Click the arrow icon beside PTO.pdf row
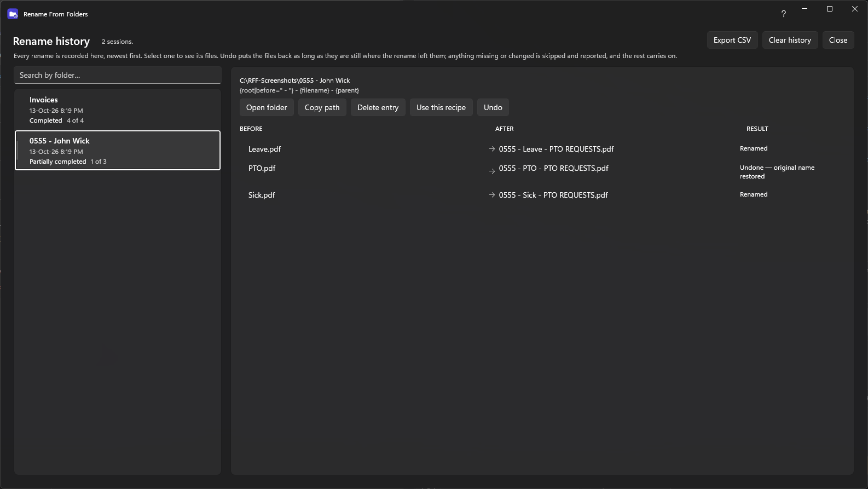This screenshot has width=868, height=489. pyautogui.click(x=492, y=171)
